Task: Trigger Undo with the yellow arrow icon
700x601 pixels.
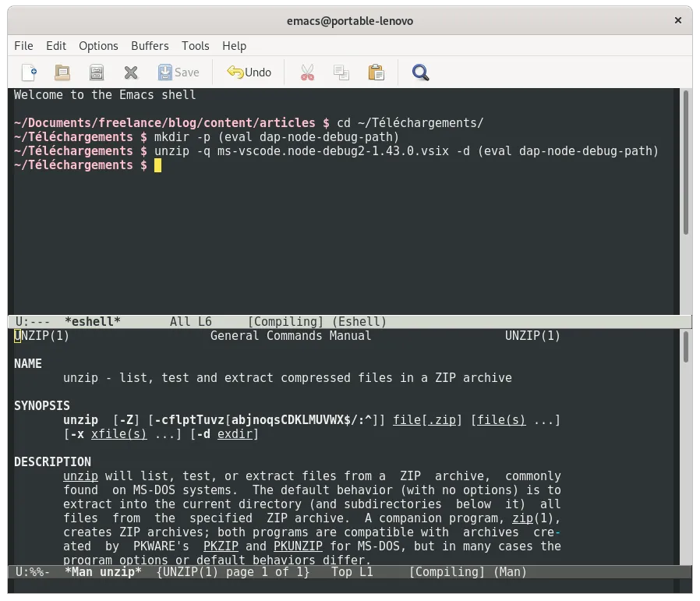Action: (x=248, y=72)
